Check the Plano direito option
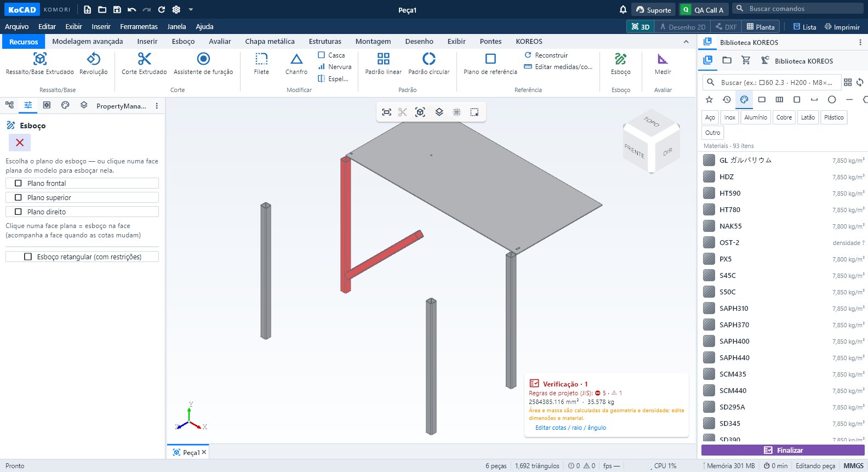 click(x=82, y=212)
